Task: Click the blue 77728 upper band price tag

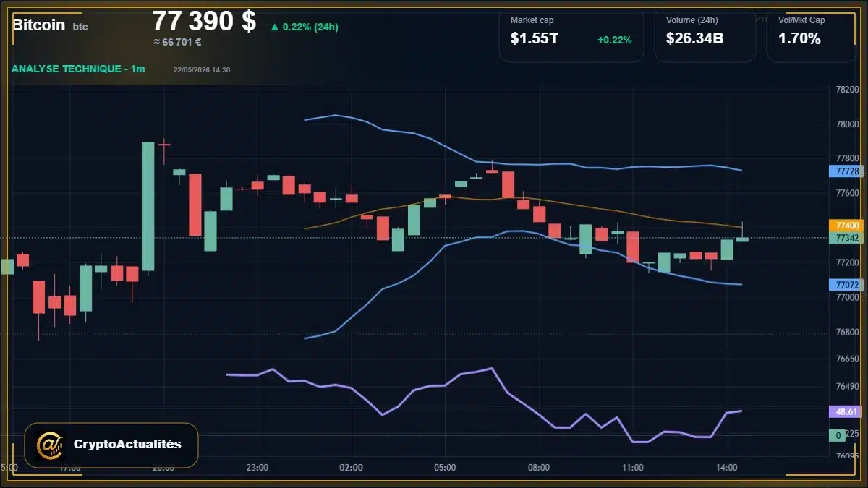Action: click(x=846, y=171)
